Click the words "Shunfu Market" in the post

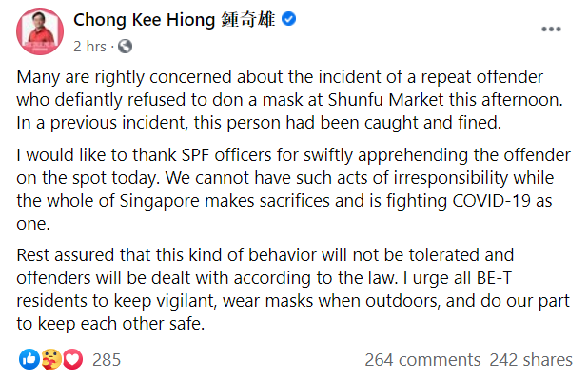click(x=413, y=99)
